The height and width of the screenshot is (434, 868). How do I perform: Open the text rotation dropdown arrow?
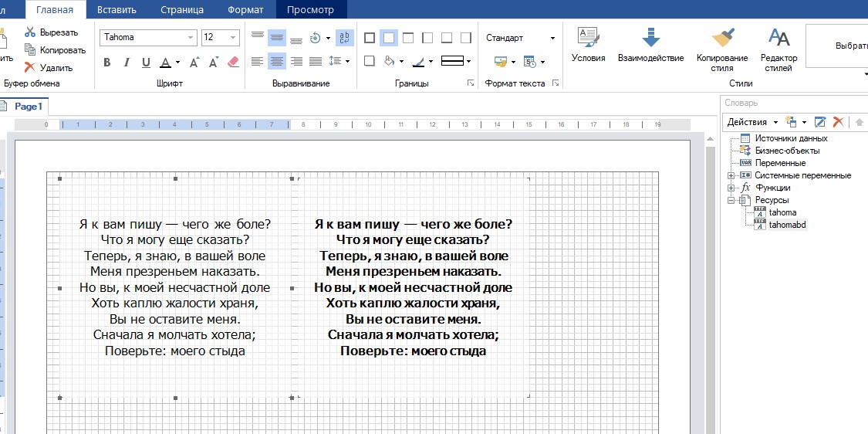(x=328, y=38)
